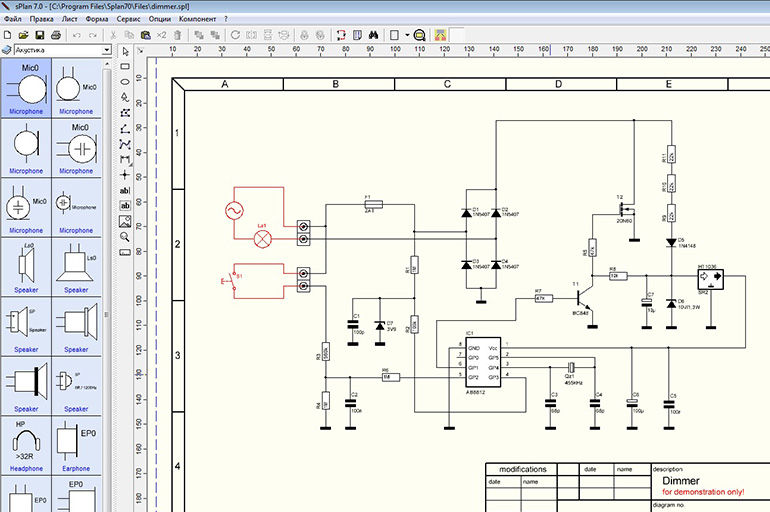Select the F1 fuse component
Screen dimensions: 770x512
(374, 204)
